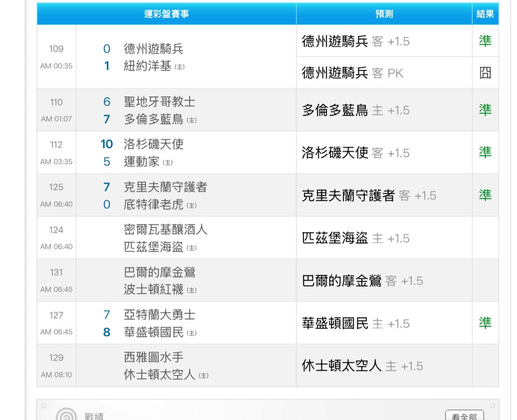This screenshot has width=517, height=420.
Task: Select game number 125
Action: coord(56,187)
